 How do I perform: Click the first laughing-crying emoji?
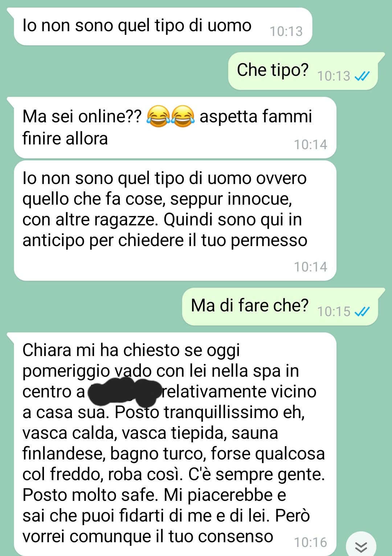158,116
